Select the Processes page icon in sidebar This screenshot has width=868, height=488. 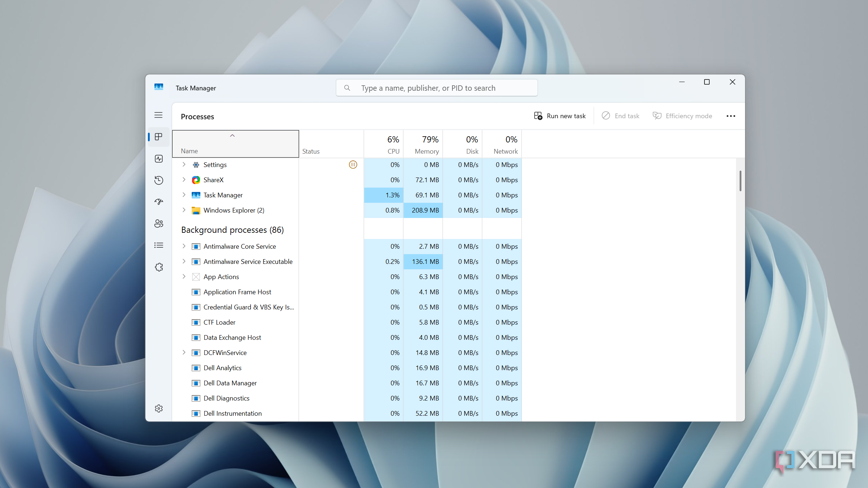158,137
